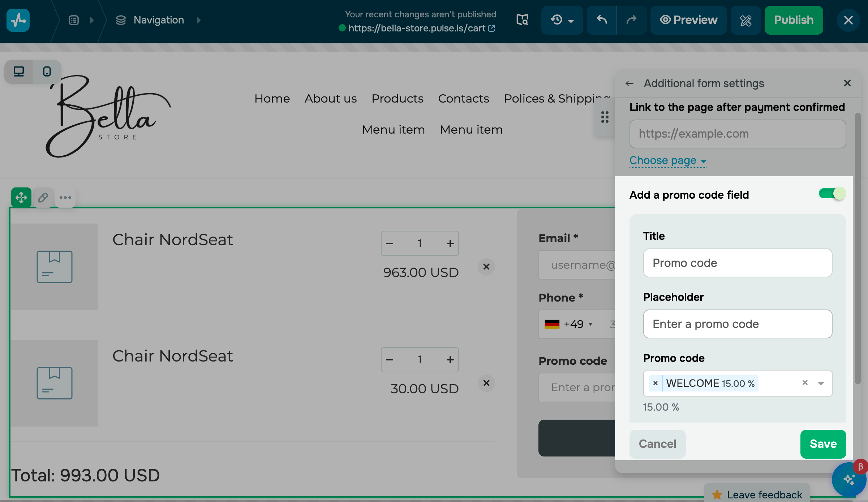Click the green Save button
This screenshot has height=502, width=868.
tap(823, 444)
